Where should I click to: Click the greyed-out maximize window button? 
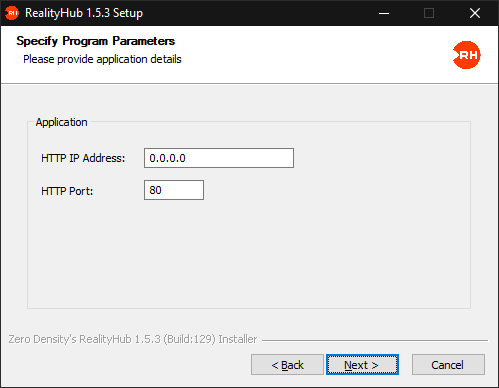[429, 13]
